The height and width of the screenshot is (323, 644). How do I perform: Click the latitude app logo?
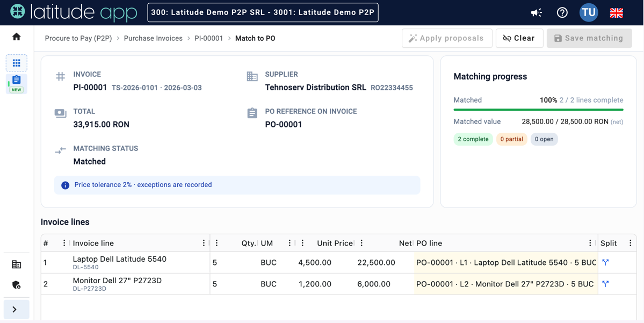click(x=74, y=13)
